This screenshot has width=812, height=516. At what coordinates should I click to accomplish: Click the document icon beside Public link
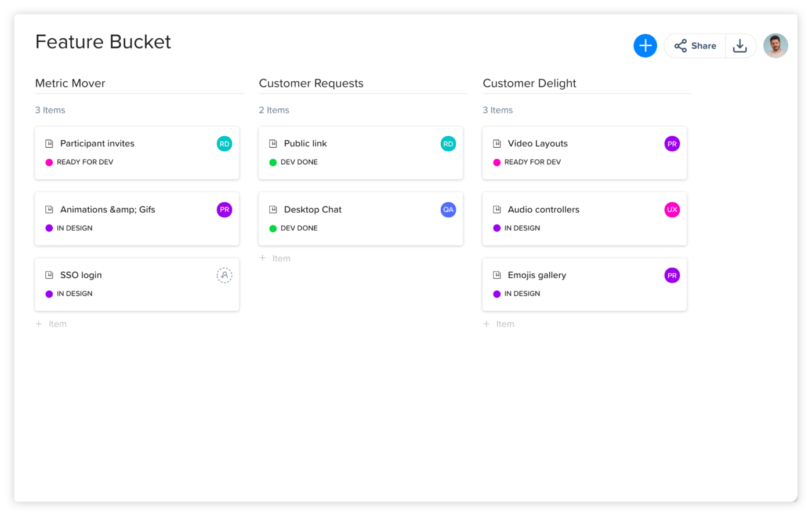point(273,144)
